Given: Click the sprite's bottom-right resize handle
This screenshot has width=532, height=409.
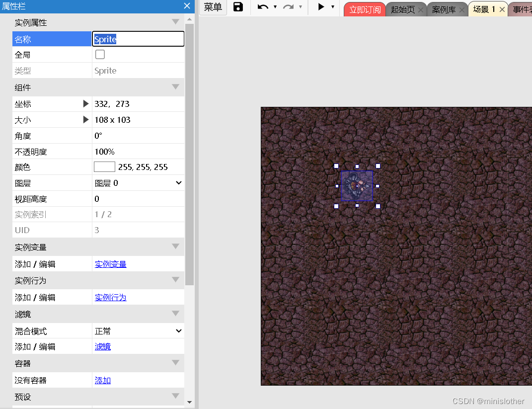Looking at the screenshot, I should coord(378,206).
